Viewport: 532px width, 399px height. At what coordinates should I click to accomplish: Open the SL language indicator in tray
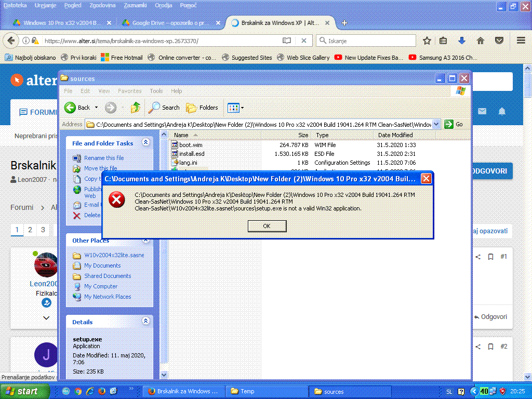coord(449,392)
